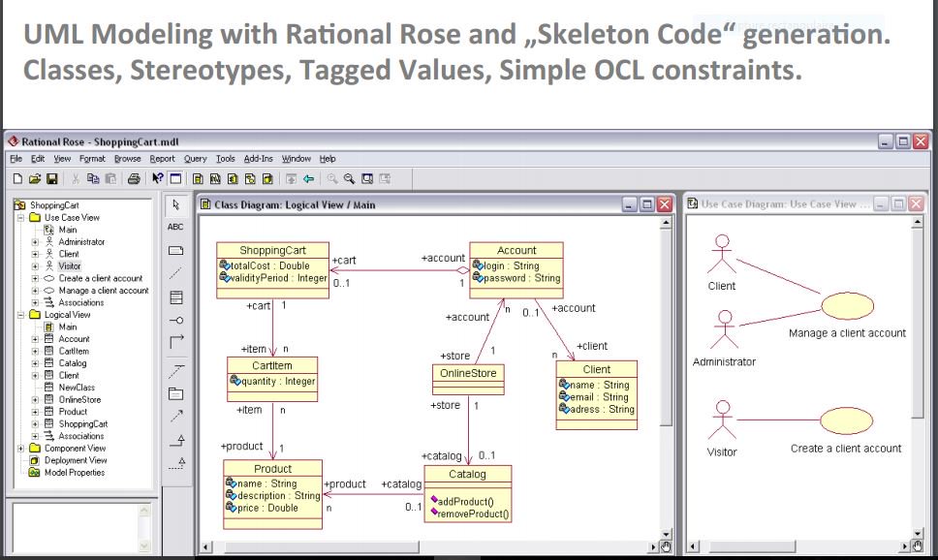Copy the selection using the Copy toolbar icon

(x=93, y=178)
